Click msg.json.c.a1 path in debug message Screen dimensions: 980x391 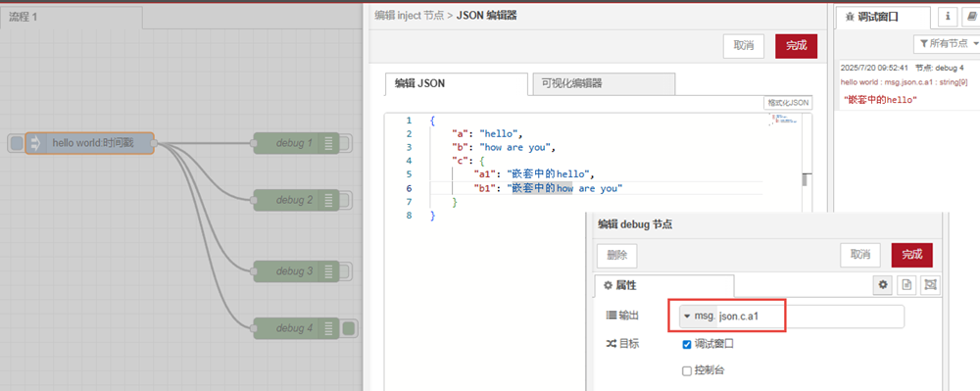point(910,82)
